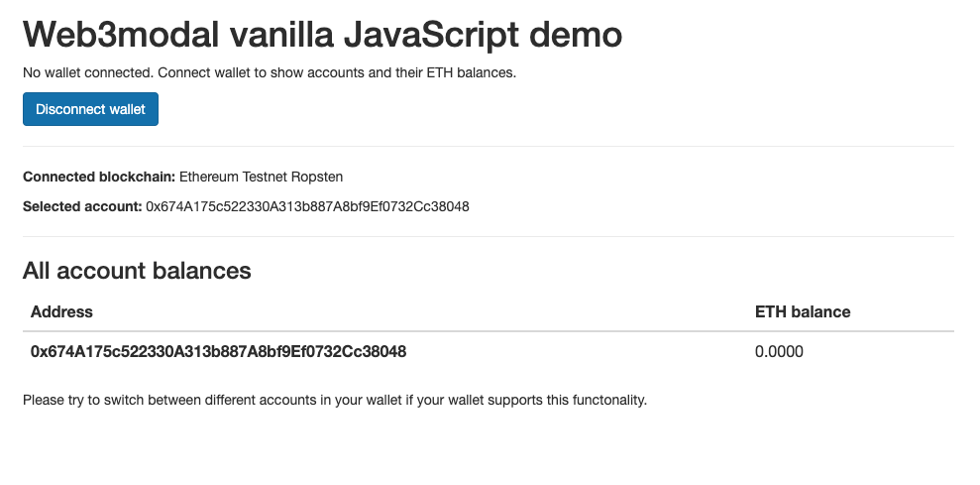Click the Connected blockchain label
Image resolution: width=980 pixels, height=485 pixels.
[x=99, y=178]
